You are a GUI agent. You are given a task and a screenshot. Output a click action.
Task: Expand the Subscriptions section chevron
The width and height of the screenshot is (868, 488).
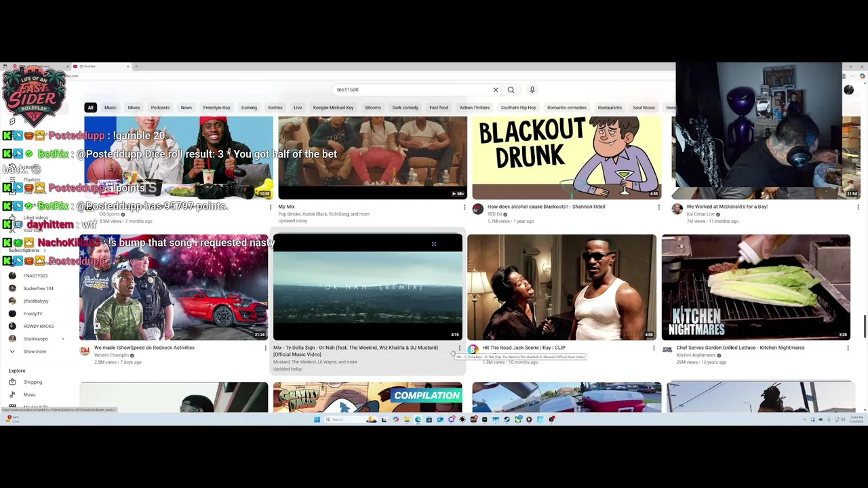click(x=45, y=250)
